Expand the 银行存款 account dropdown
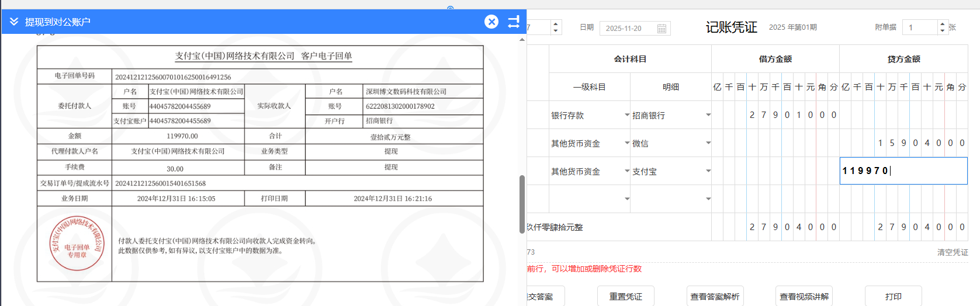Image resolution: width=980 pixels, height=306 pixels. pyautogui.click(x=627, y=115)
